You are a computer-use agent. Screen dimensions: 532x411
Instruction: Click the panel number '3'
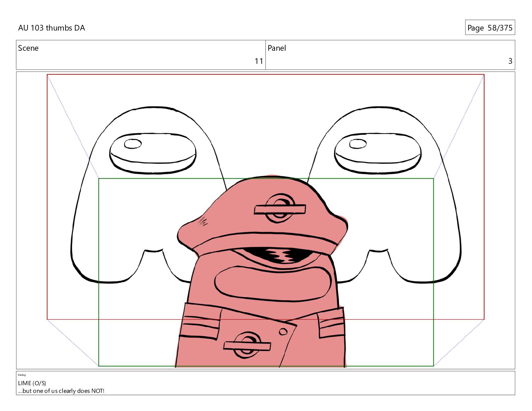[x=510, y=61]
